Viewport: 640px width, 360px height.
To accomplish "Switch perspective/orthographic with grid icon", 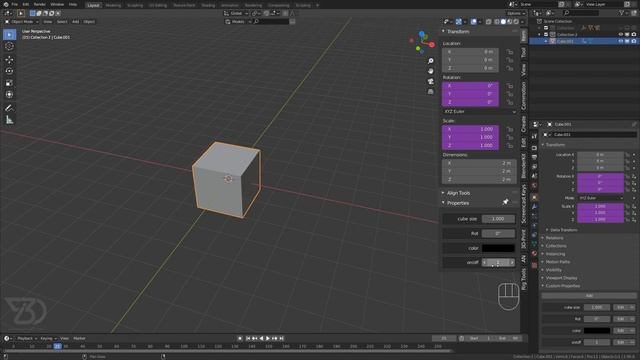I will point(431,91).
